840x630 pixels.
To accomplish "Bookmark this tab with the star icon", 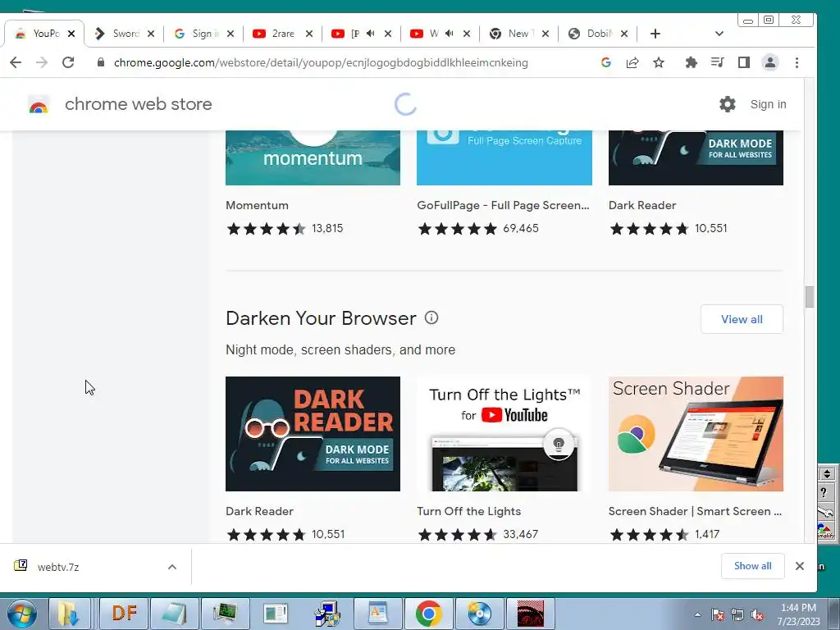I will click(x=659, y=62).
